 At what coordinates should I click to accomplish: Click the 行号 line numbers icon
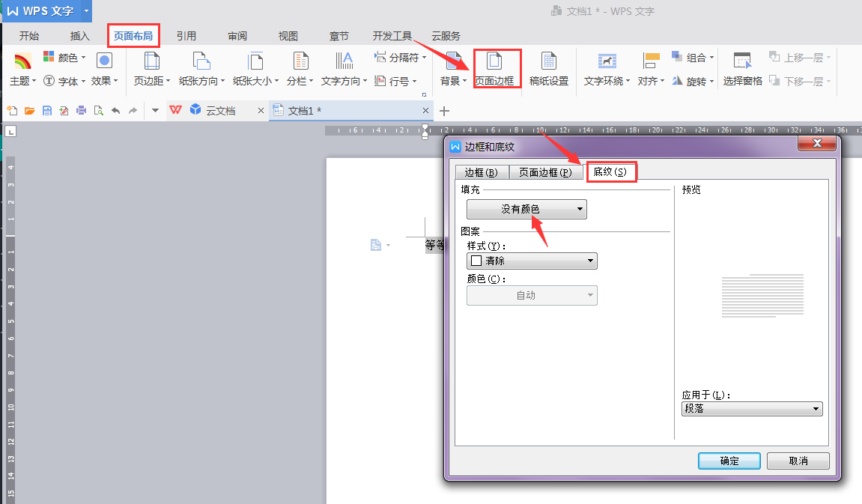click(380, 81)
